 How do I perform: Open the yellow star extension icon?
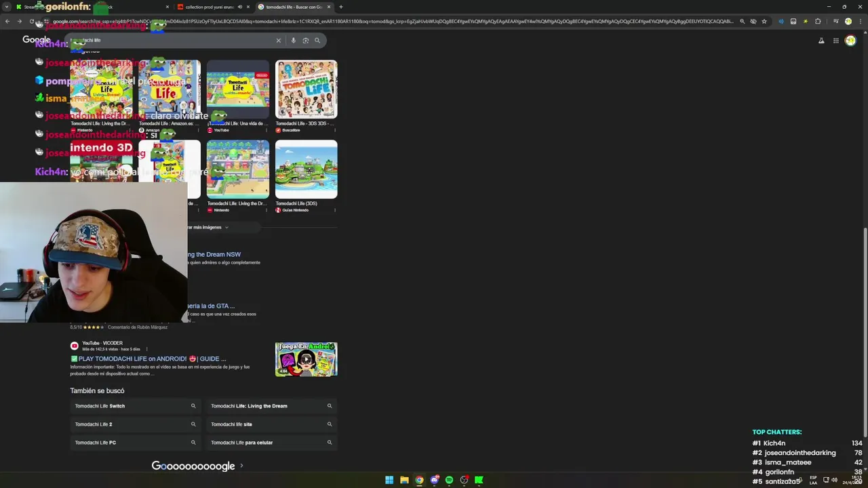click(x=806, y=21)
